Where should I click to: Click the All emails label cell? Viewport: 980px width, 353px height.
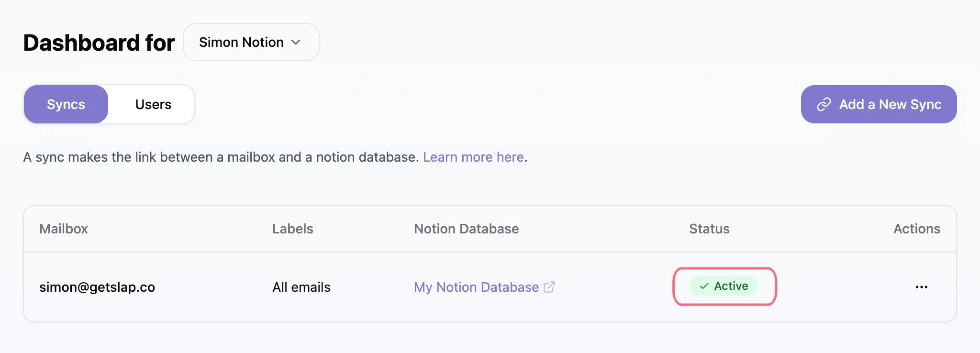[301, 287]
